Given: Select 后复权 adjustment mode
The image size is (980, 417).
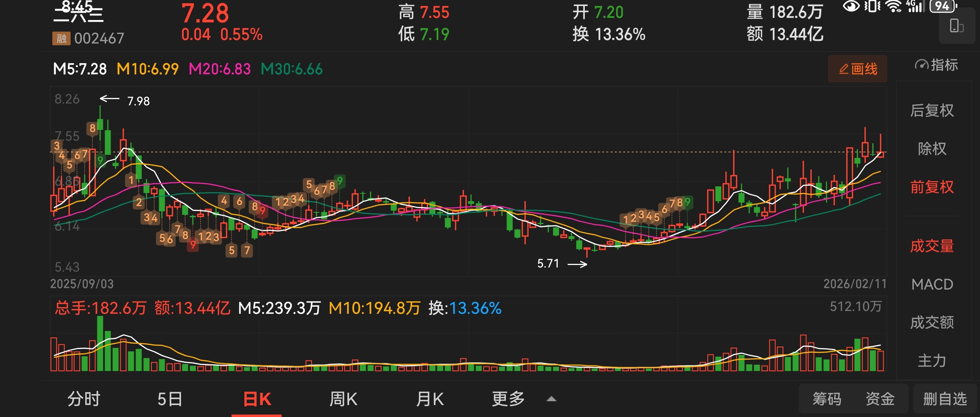Looking at the screenshot, I should coord(932,111).
